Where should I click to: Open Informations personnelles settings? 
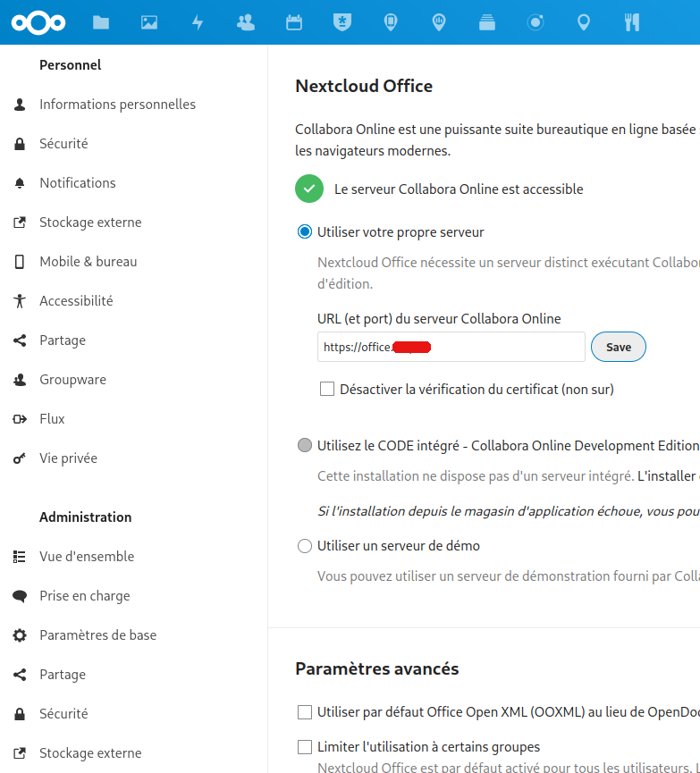pos(117,105)
